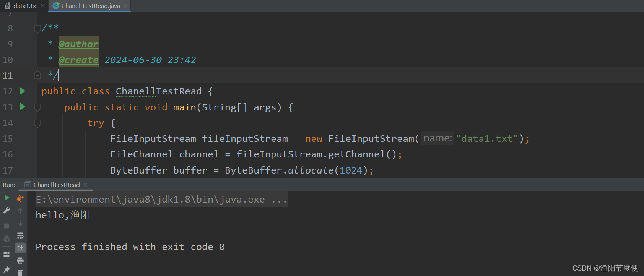Click the @create Javadoc tag

[78, 60]
